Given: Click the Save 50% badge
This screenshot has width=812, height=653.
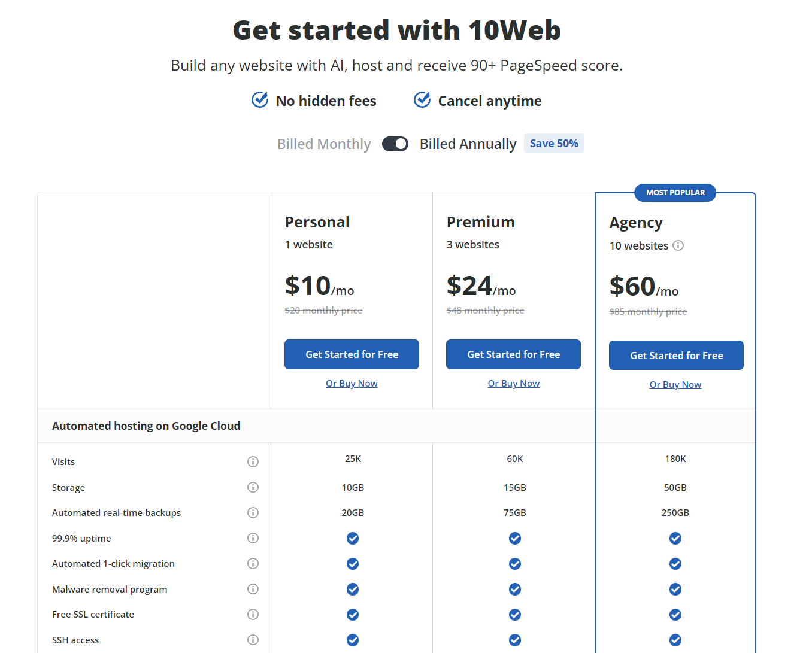Looking at the screenshot, I should point(553,143).
